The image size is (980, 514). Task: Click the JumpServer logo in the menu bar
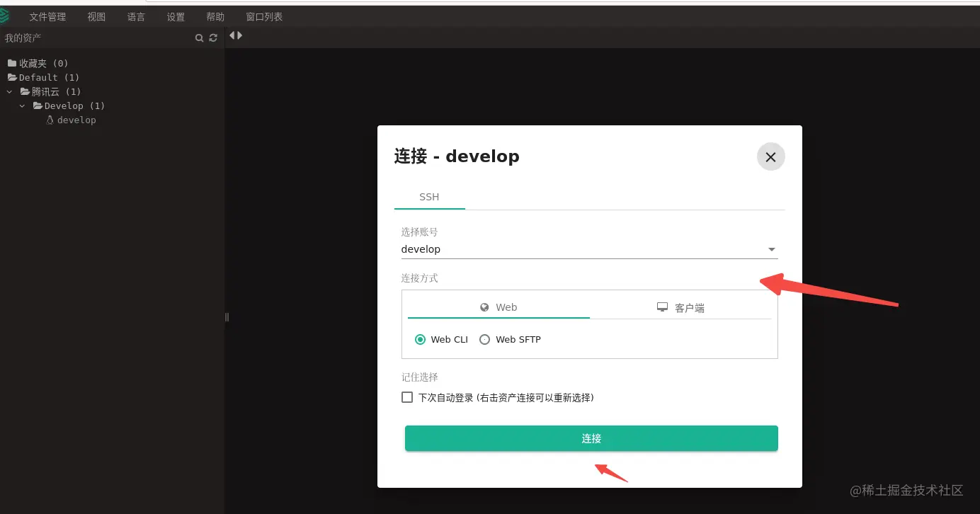tap(4, 16)
